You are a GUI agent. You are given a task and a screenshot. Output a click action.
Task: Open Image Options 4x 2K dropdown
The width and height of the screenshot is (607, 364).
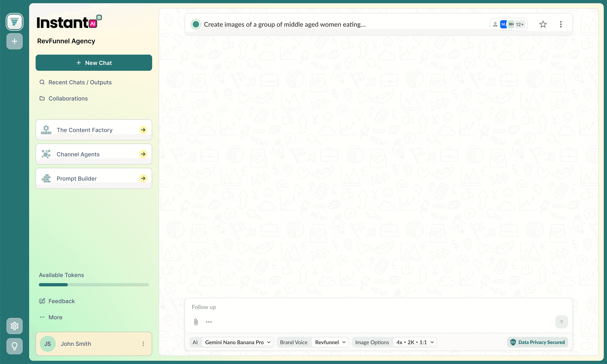pos(415,342)
